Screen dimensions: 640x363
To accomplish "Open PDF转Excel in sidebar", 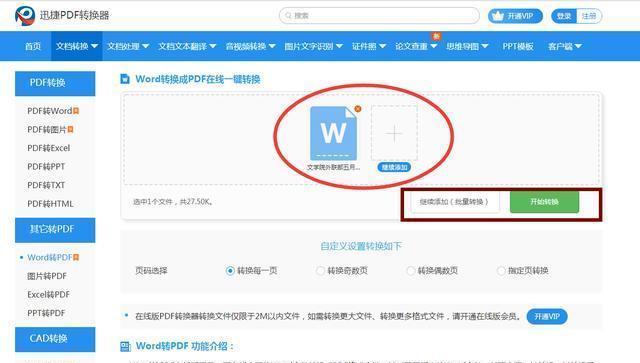I will tap(49, 148).
